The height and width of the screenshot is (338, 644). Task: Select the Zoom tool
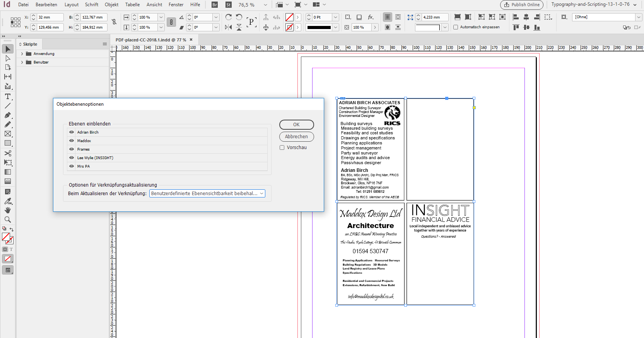click(8, 220)
